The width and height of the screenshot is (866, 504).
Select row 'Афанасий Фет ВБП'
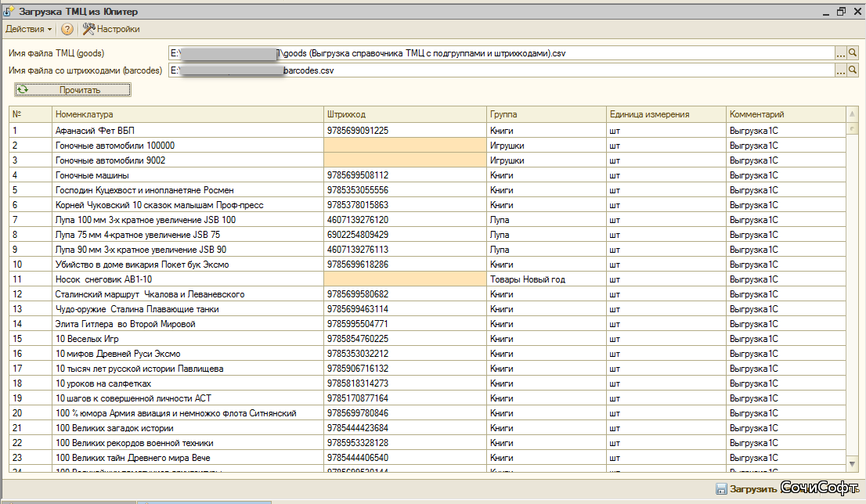[428, 131]
